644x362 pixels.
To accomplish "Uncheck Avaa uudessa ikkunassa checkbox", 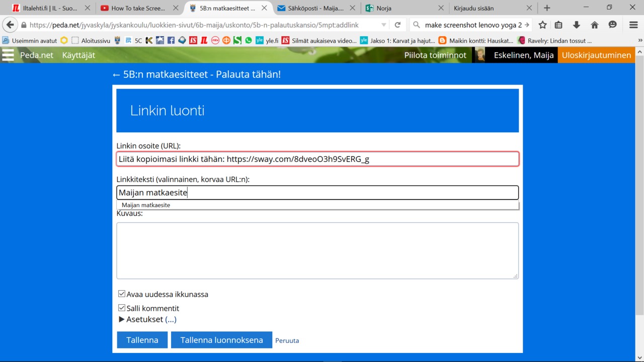I will [122, 294].
